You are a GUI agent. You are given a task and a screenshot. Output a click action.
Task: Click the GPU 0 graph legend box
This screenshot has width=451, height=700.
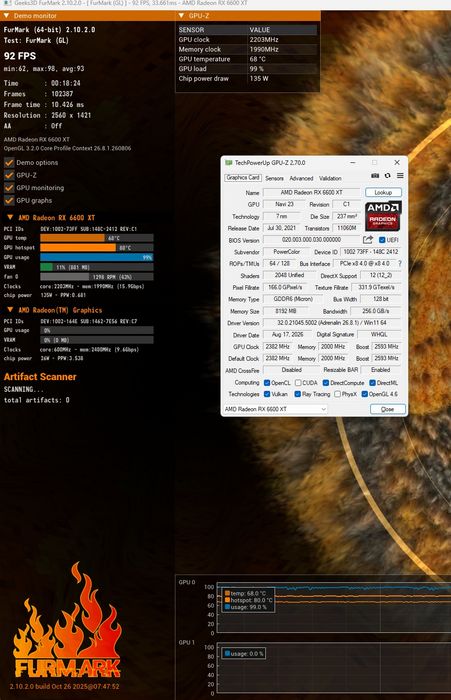(248, 600)
